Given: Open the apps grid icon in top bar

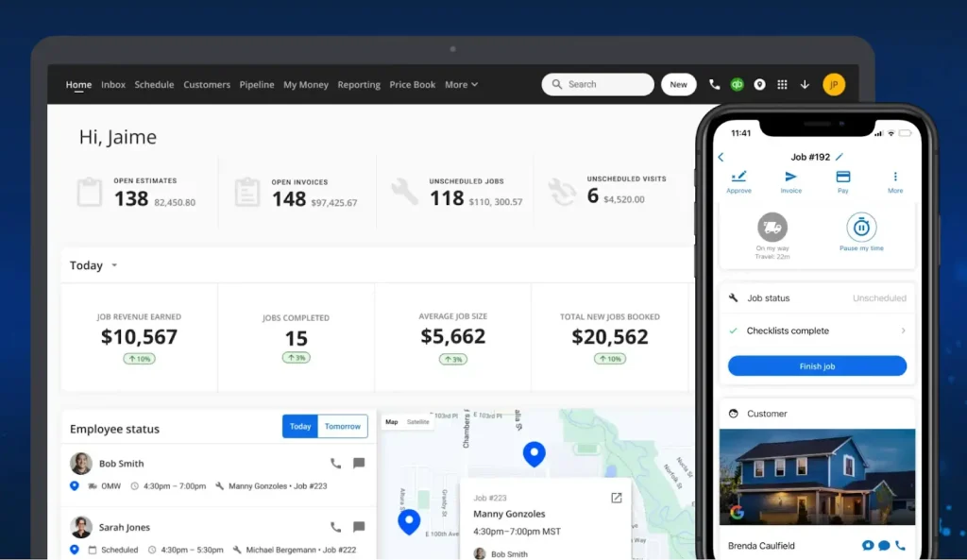Looking at the screenshot, I should click(782, 84).
